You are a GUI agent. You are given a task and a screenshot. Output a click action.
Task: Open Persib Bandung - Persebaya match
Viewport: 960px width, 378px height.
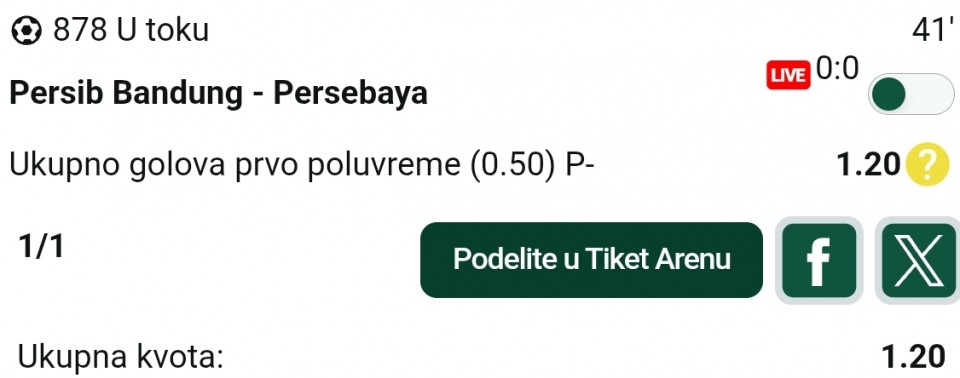[219, 94]
